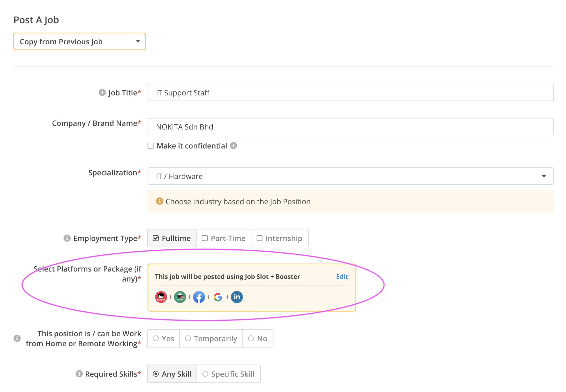Click the info icon next to Make it confidential

pos(234,145)
